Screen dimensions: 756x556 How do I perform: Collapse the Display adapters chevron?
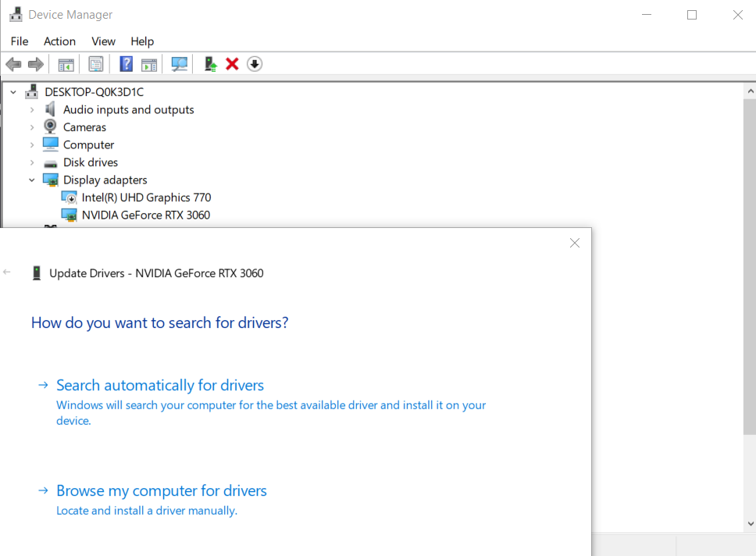(x=32, y=180)
